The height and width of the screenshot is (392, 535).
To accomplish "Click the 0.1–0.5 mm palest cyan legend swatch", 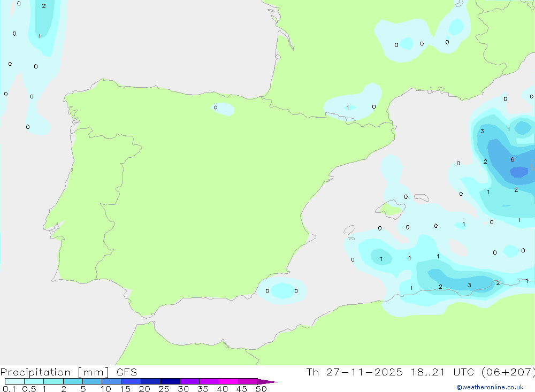I will pos(14,381).
